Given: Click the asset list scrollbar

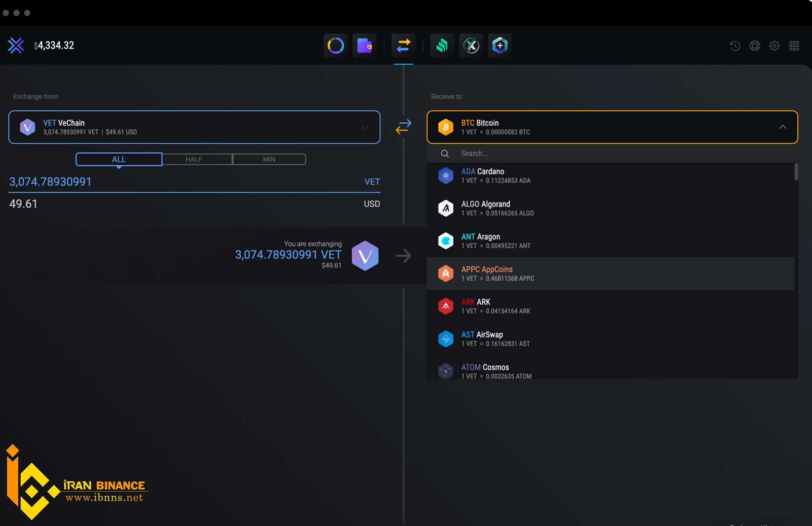Looking at the screenshot, I should pos(796,172).
